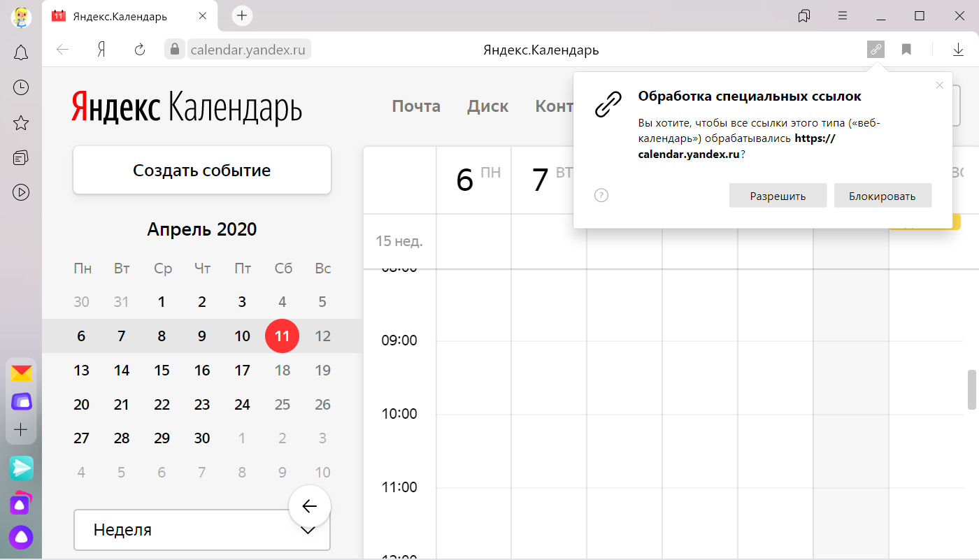Select April 23 in mini calendar
979x560 pixels.
202,405
